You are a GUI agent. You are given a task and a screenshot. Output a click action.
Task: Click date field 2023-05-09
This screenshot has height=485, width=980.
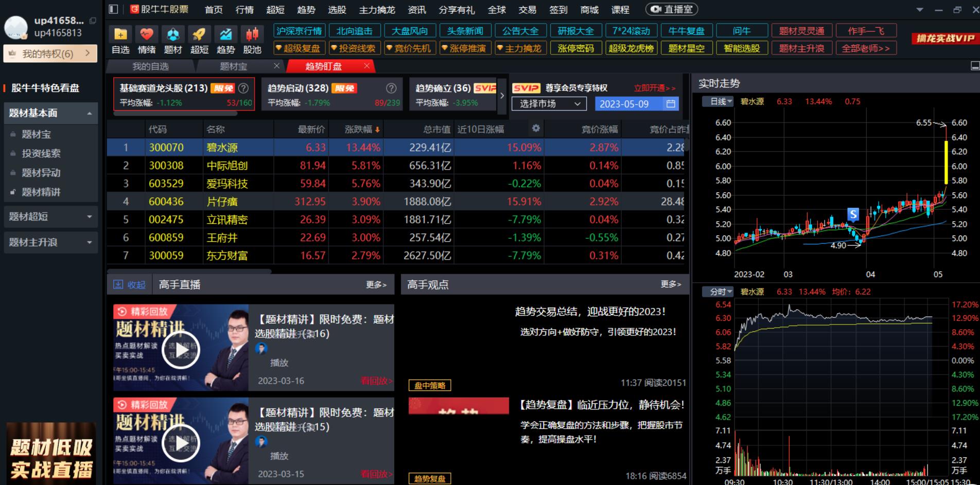[637, 104]
